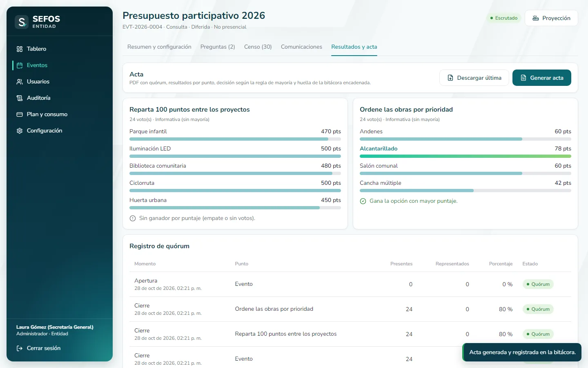Click the Escrutado status badge
Image resolution: width=588 pixels, height=368 pixels.
tap(503, 18)
